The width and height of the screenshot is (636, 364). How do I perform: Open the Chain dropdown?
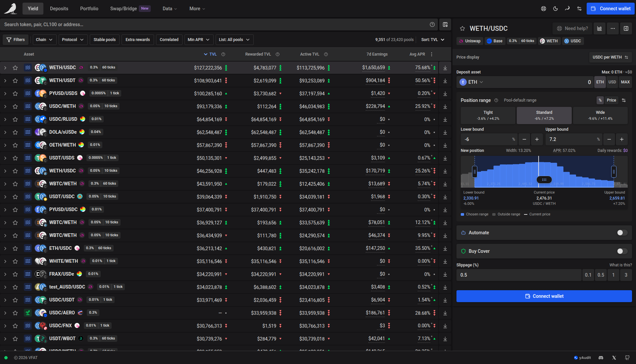point(44,40)
